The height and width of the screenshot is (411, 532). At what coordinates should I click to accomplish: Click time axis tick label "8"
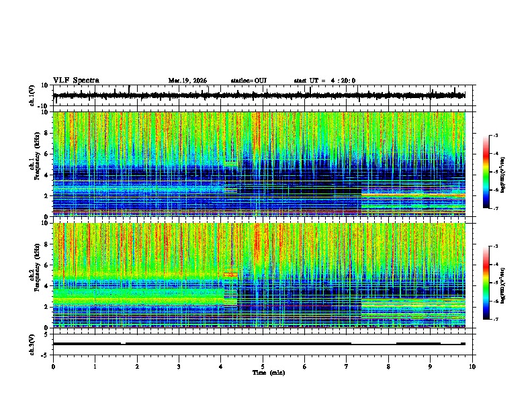(x=388, y=367)
